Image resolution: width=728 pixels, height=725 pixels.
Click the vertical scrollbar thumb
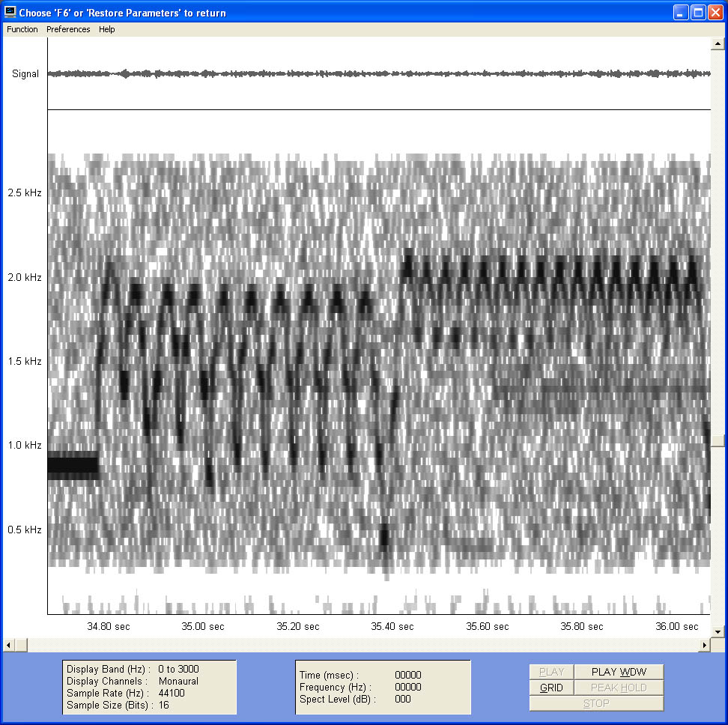click(x=718, y=440)
